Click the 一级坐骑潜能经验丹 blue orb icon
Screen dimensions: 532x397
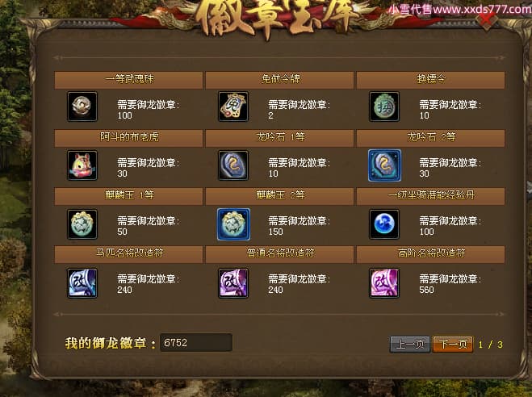pos(384,224)
